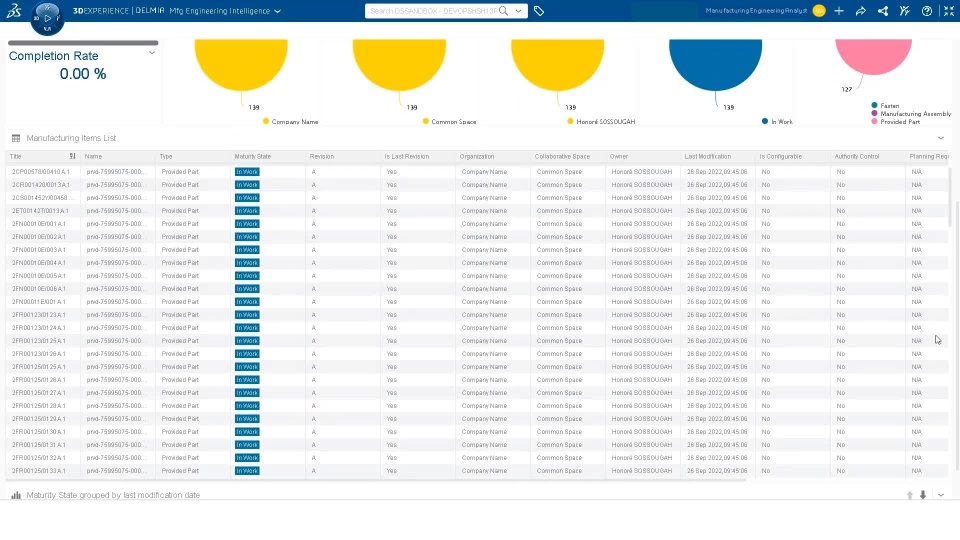Open the help question mark icon

(927, 11)
